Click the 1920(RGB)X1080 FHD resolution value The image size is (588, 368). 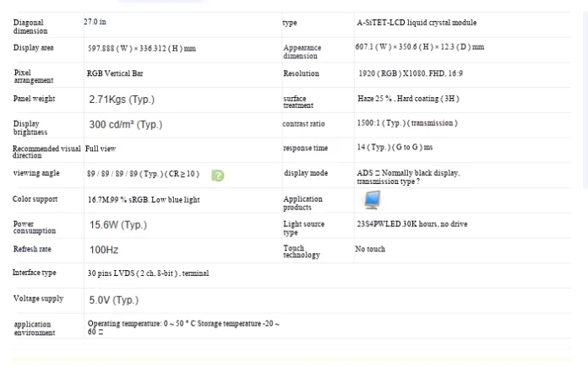point(411,73)
